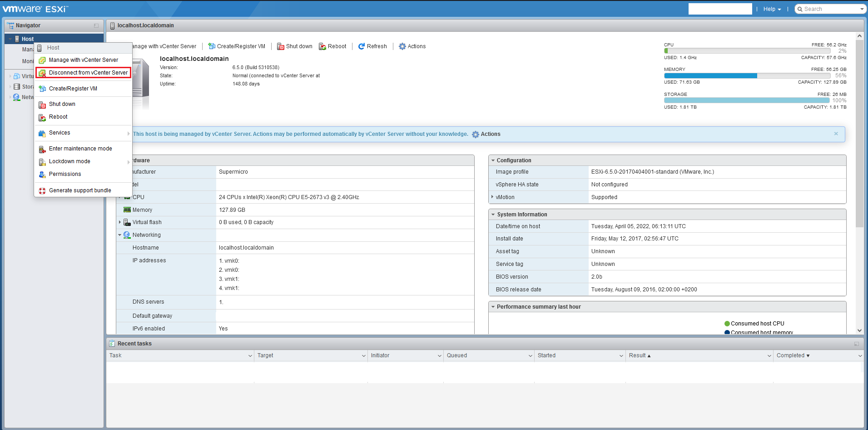Click the Consumed host CPU legend dot
Image resolution: width=868 pixels, height=430 pixels.
[727, 324]
